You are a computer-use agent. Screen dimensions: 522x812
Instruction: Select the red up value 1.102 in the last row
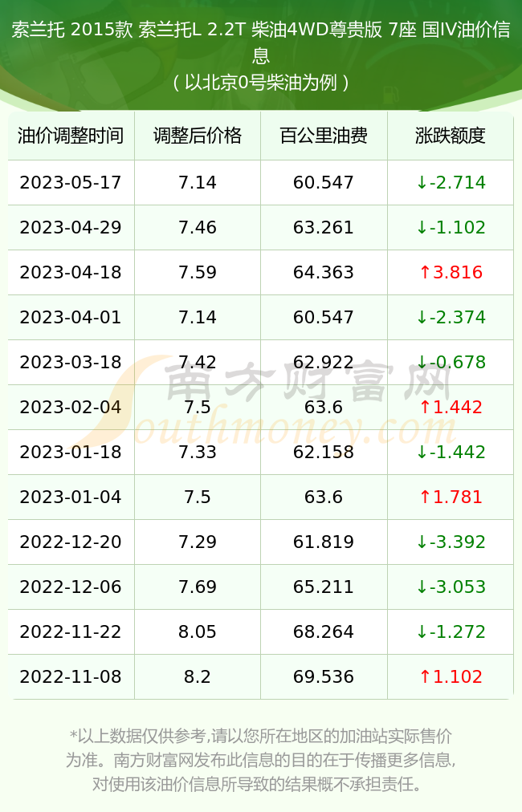coord(451,676)
